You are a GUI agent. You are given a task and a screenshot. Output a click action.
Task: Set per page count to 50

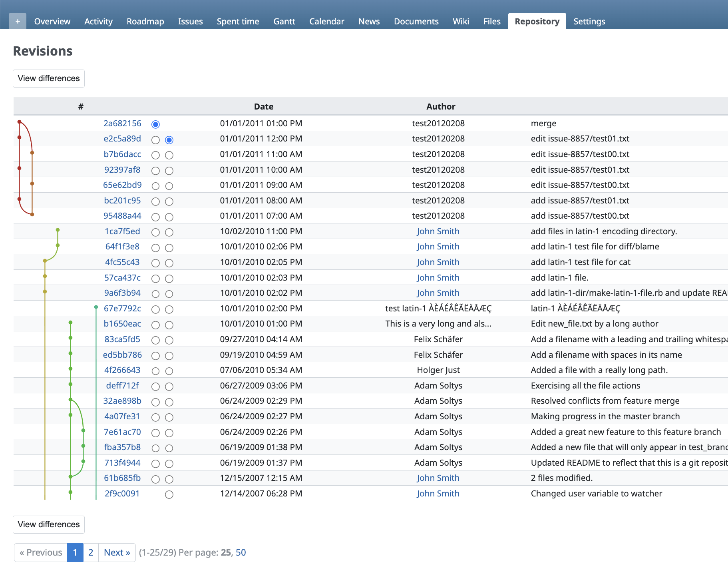241,552
